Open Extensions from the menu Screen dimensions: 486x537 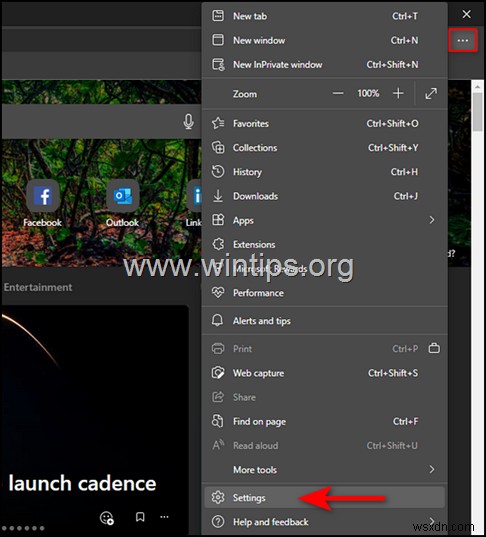click(x=324, y=245)
